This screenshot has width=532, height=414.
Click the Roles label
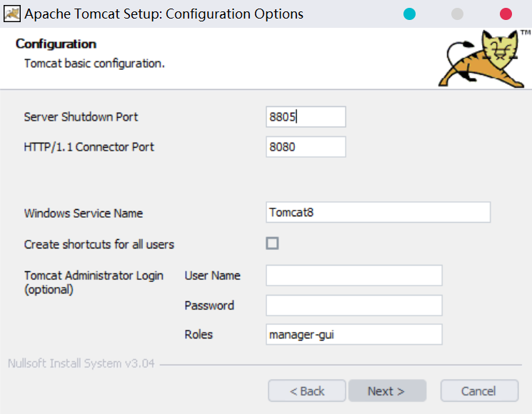pos(199,334)
